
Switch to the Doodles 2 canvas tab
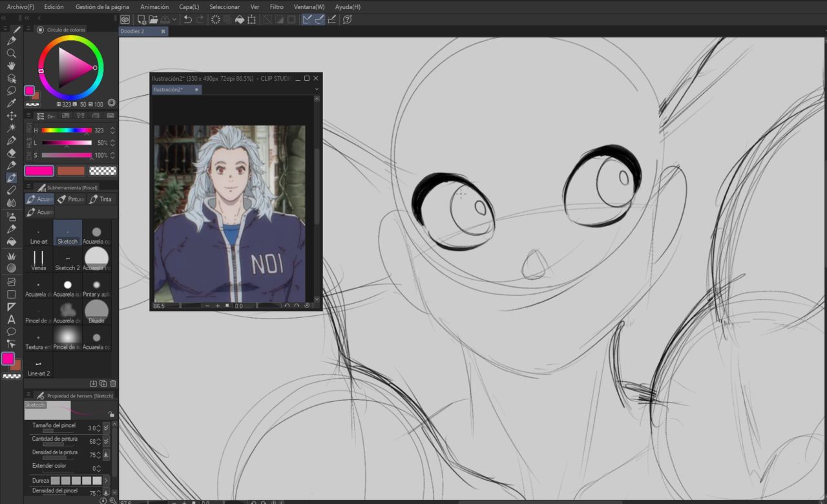132,31
